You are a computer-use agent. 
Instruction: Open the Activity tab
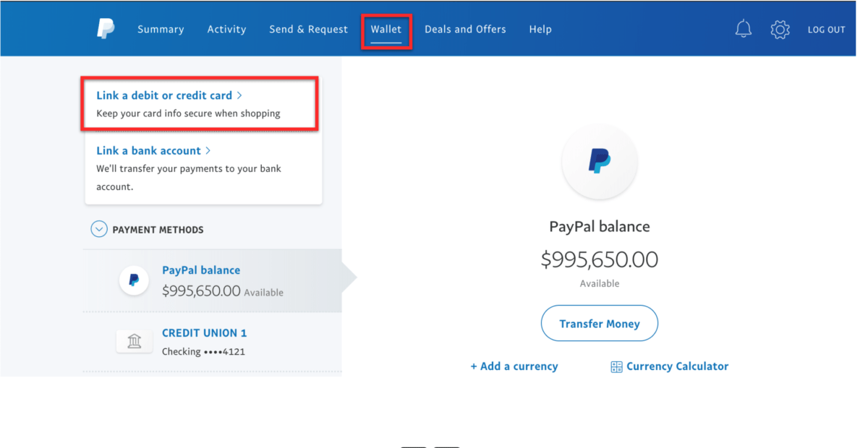226,30
